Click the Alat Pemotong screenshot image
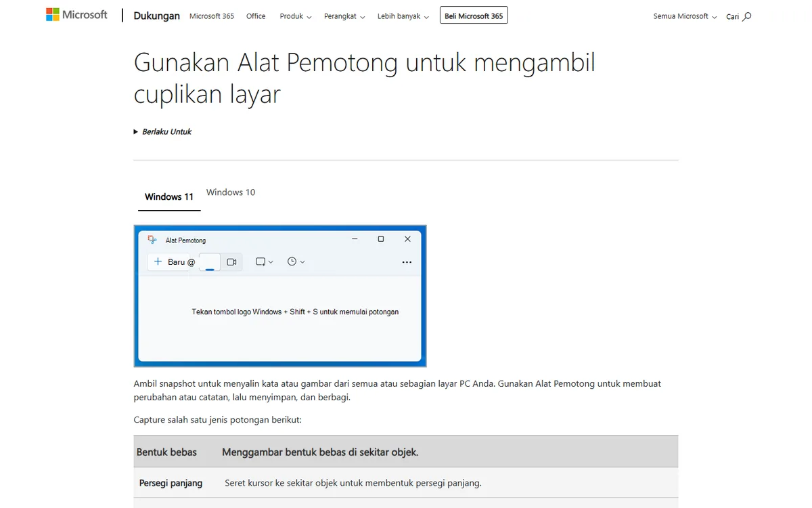 (280, 296)
